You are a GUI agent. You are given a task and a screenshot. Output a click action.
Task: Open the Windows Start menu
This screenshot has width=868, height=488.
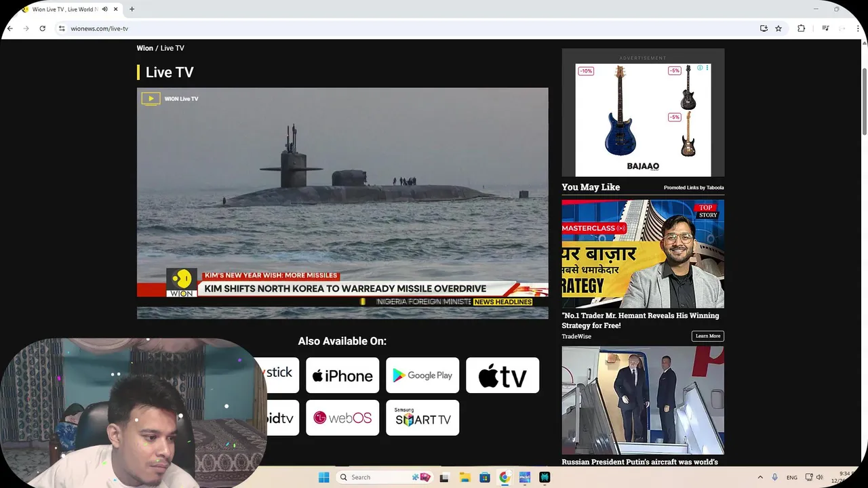324,477
